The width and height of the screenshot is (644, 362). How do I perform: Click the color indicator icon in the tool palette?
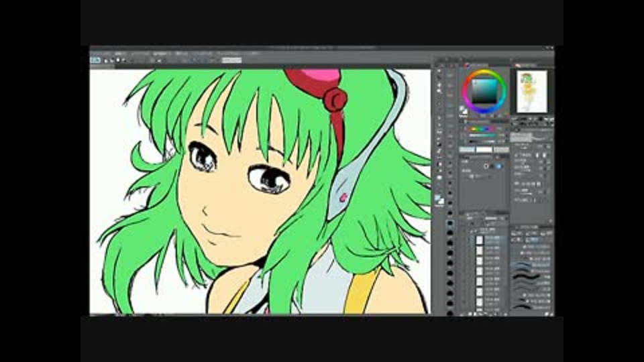click(x=439, y=200)
